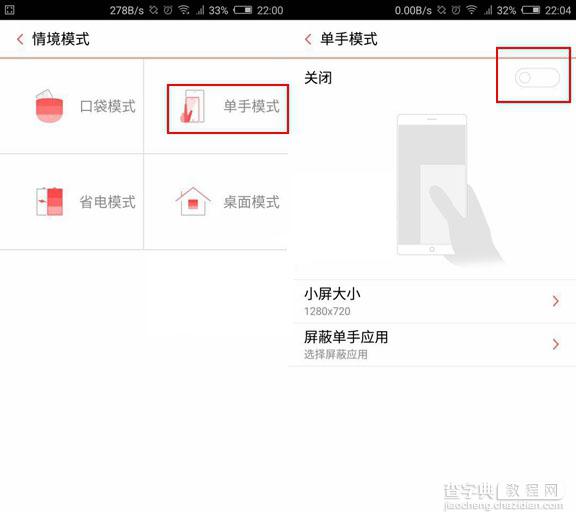Tap the Wi-Fi icon in right status bar
The height and width of the screenshot is (512, 576).
tap(472, 10)
